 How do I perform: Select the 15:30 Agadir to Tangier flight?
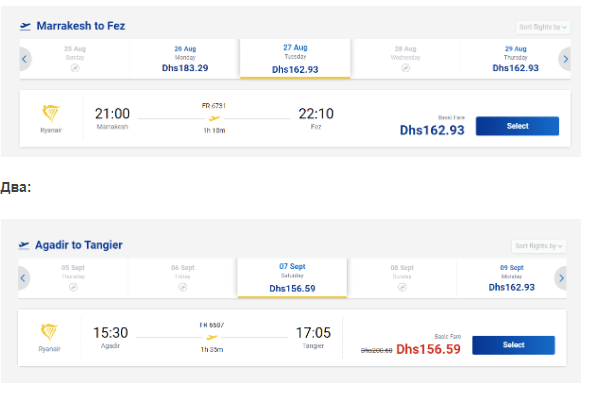coord(513,345)
